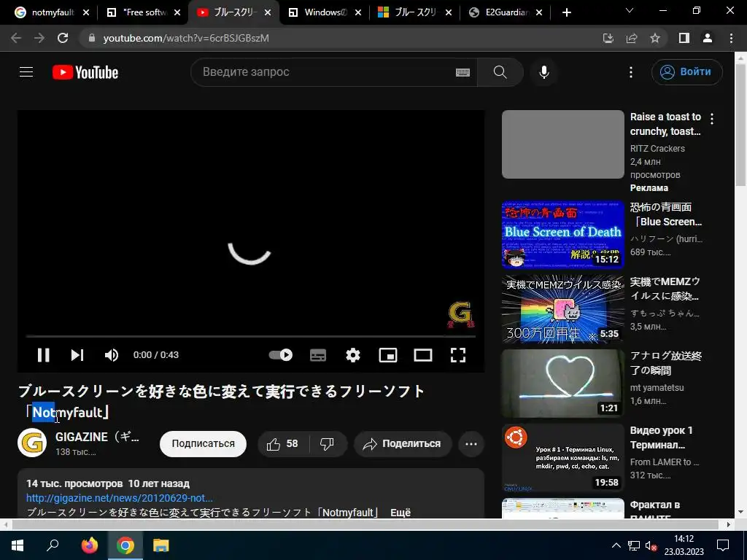Go back to the previous page
The height and width of the screenshot is (560, 747).
pyautogui.click(x=16, y=38)
